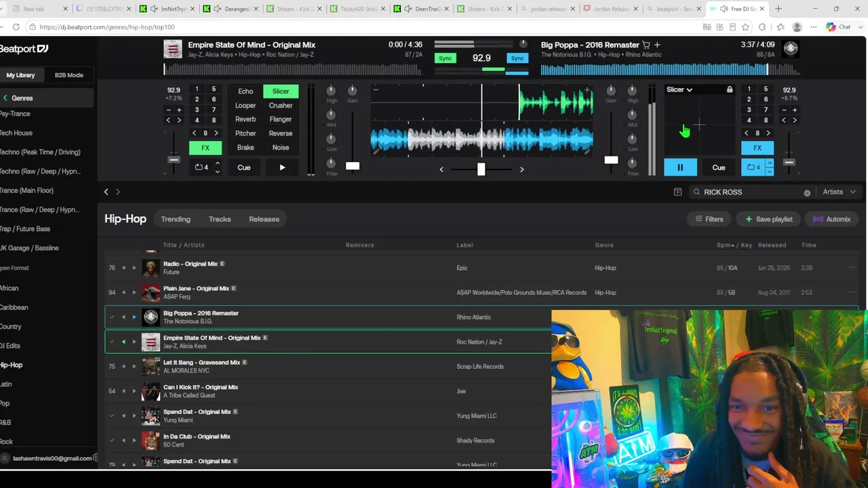Viewport: 868px width, 488px height.
Task: Open the Big Poppa deck album artwork
Action: tap(791, 48)
